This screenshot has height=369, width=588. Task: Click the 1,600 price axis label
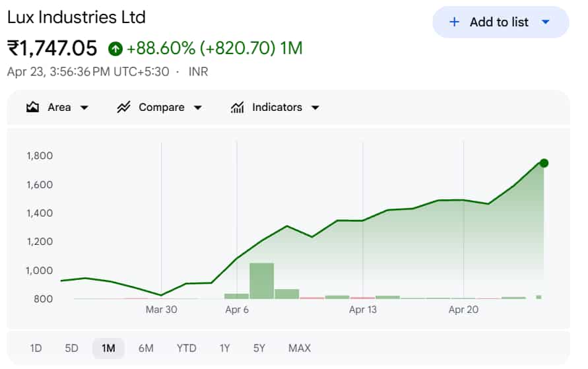click(40, 185)
